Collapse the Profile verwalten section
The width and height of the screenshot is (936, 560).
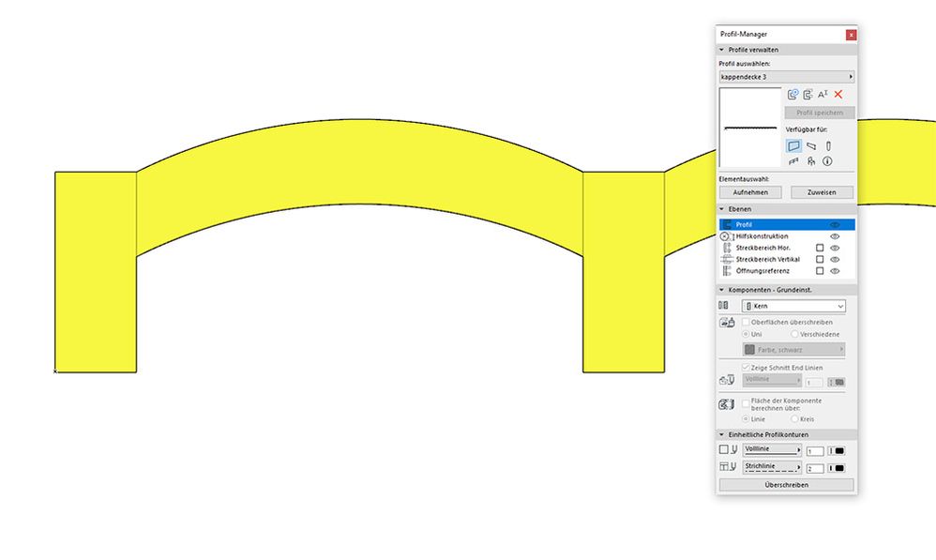tap(722, 50)
